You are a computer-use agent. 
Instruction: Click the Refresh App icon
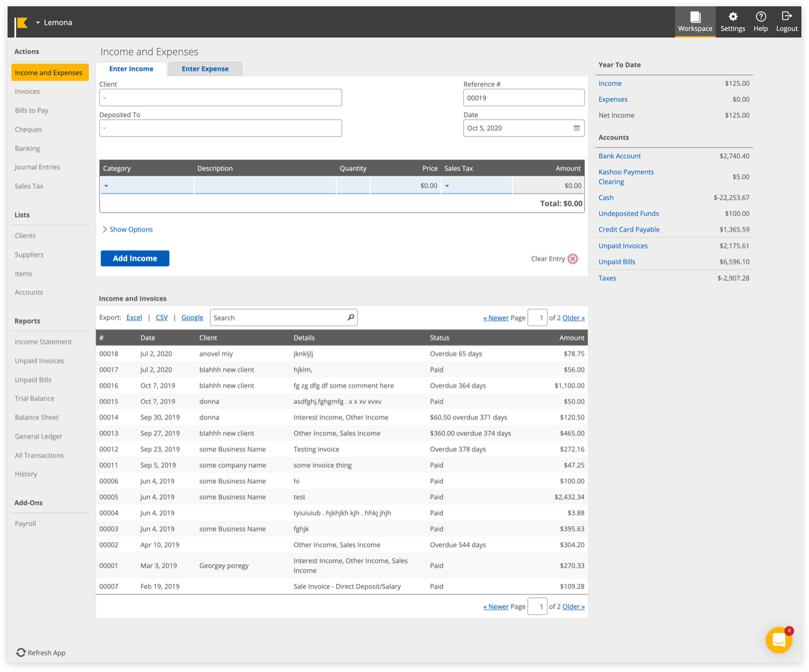tap(21, 652)
